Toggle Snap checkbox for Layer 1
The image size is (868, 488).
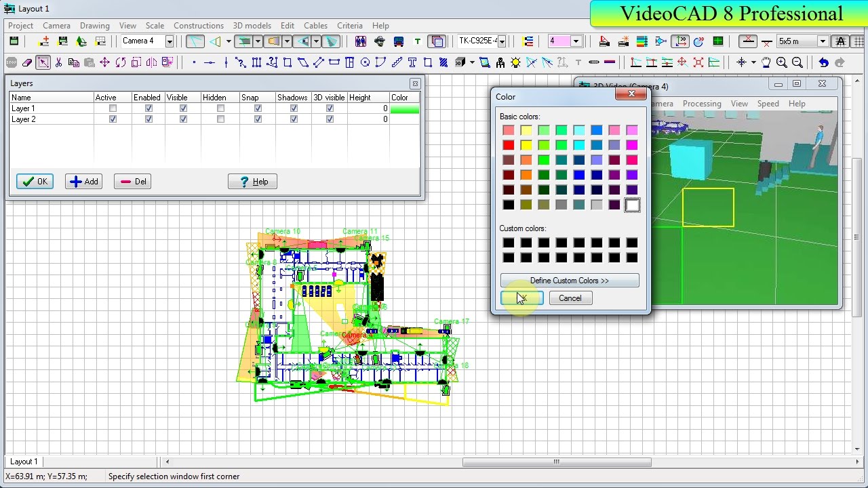point(258,108)
